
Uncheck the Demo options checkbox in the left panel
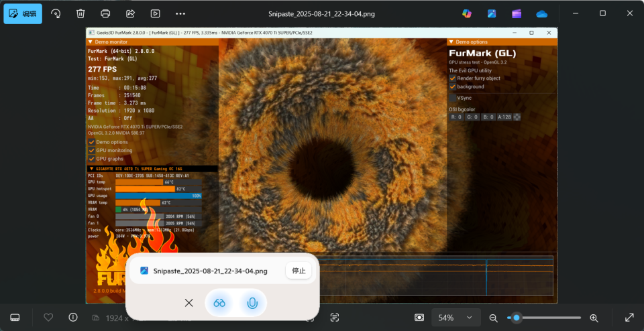pyautogui.click(x=92, y=142)
